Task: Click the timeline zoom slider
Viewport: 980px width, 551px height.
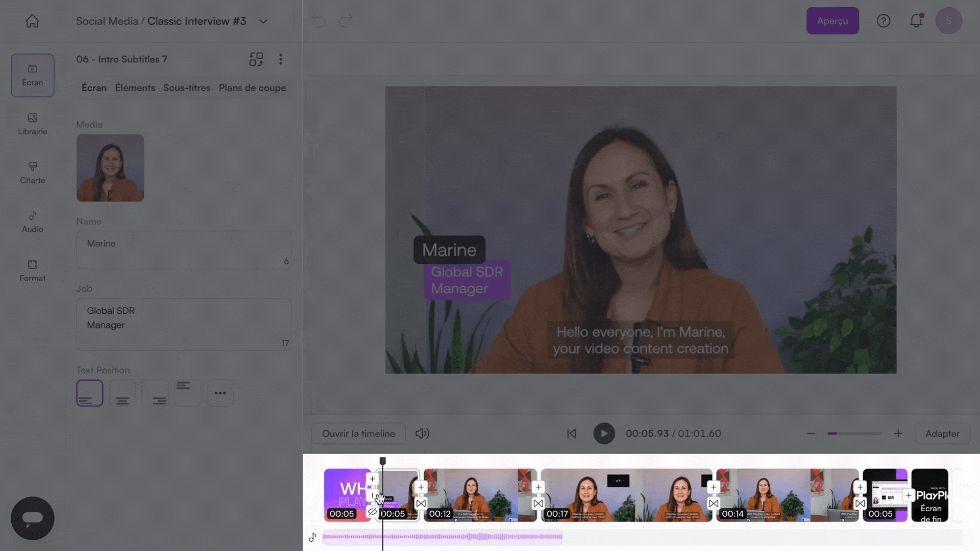Action: click(x=854, y=434)
